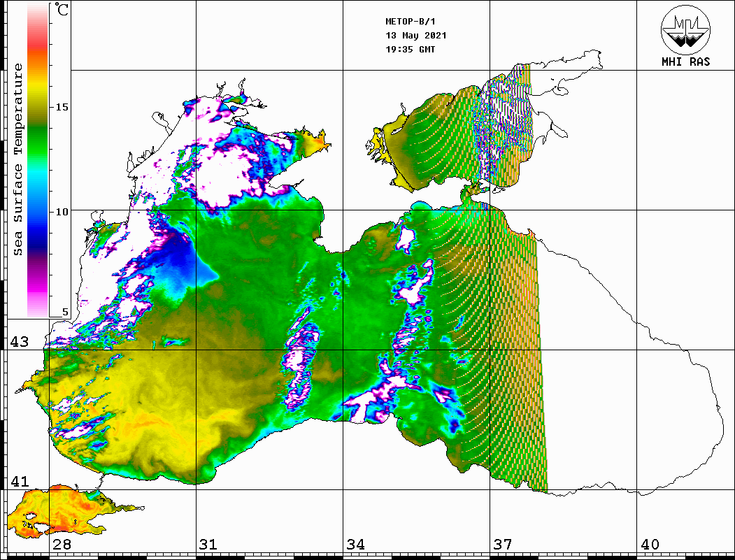
Task: Click the longitude label 28
Action: click(x=62, y=544)
